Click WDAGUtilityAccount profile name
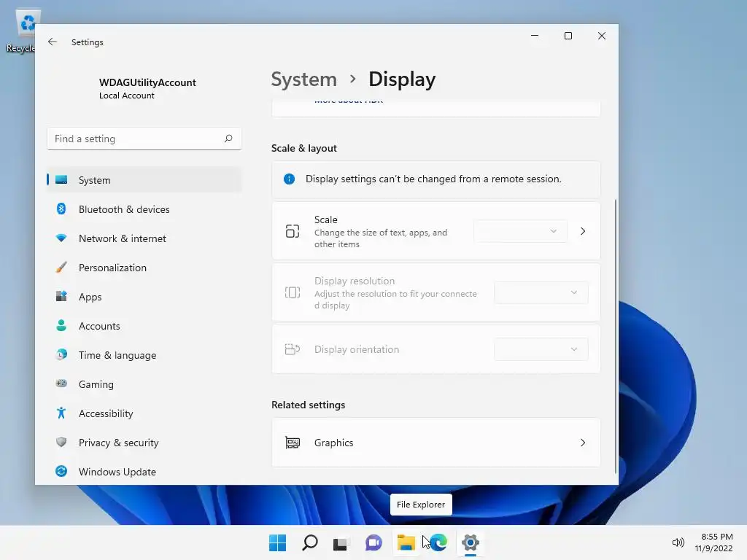 pyautogui.click(x=147, y=82)
